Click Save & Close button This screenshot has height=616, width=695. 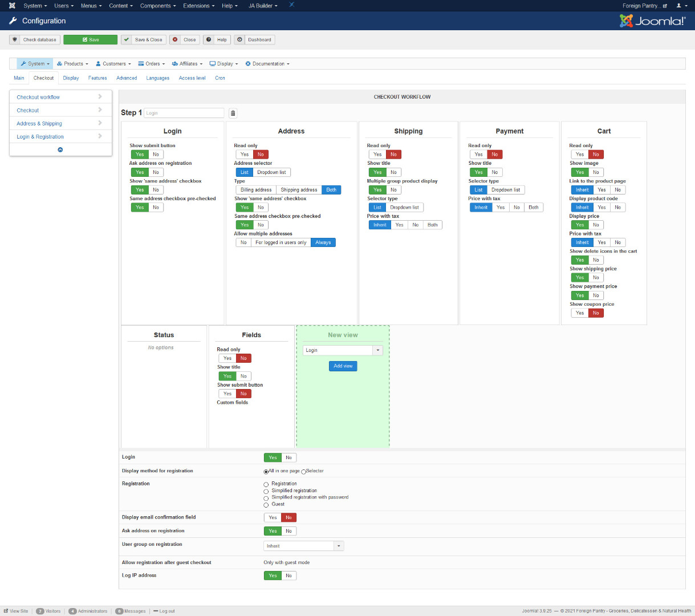tap(143, 40)
